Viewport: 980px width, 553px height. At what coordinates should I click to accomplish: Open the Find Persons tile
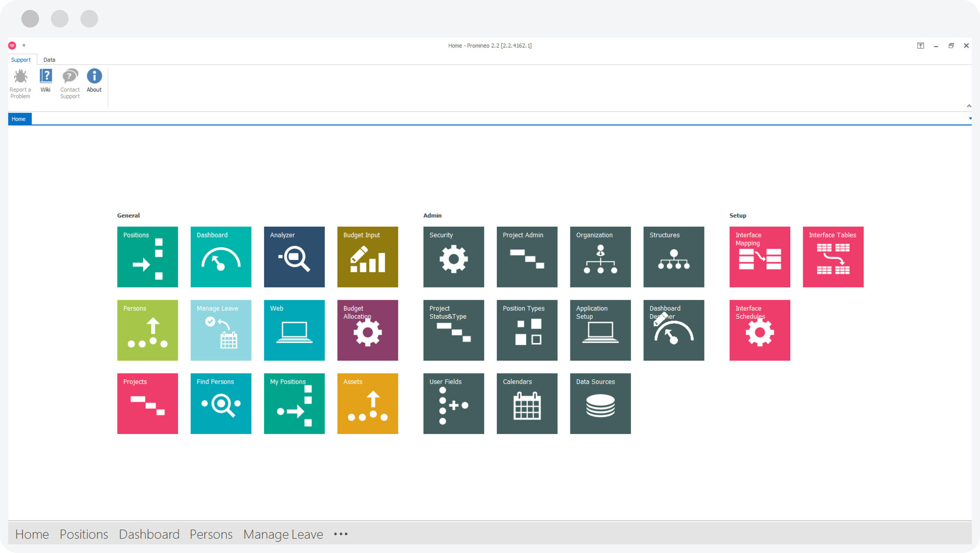coord(221,404)
